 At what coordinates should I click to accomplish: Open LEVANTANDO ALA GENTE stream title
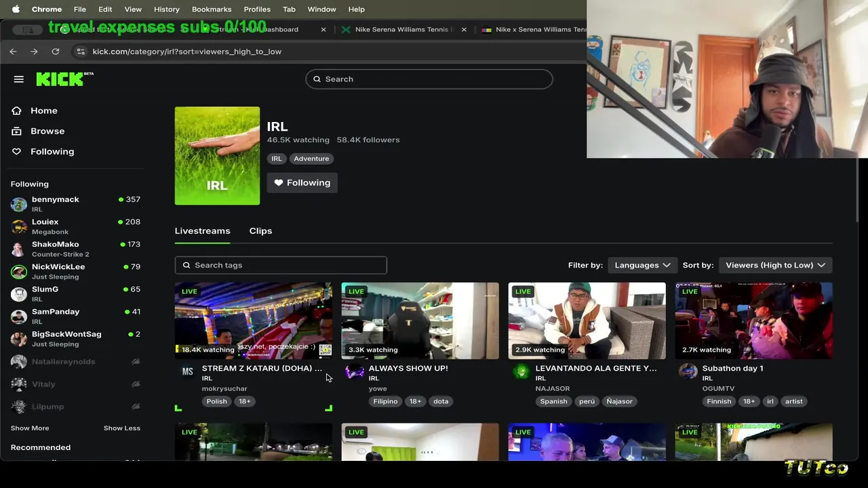(x=596, y=368)
